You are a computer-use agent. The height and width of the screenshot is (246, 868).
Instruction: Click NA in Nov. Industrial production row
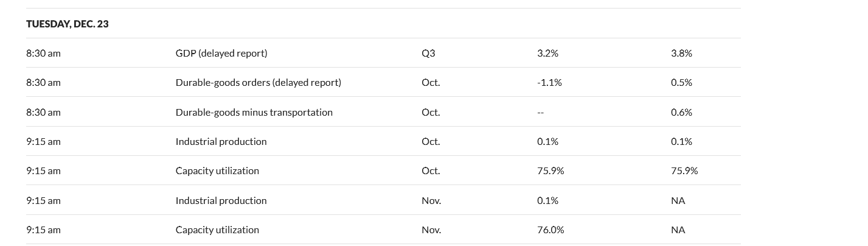(x=678, y=200)
